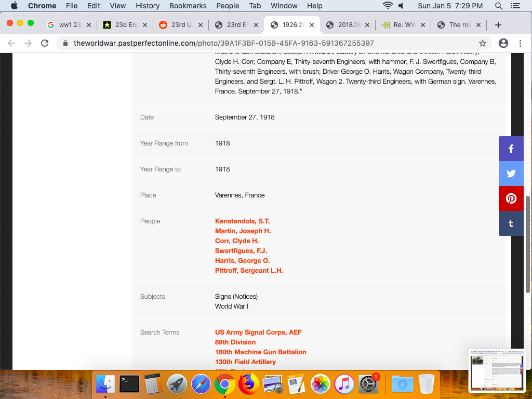Open the Notification Center list icon
Viewport: 532px width, 399px height.
pyautogui.click(x=515, y=6)
